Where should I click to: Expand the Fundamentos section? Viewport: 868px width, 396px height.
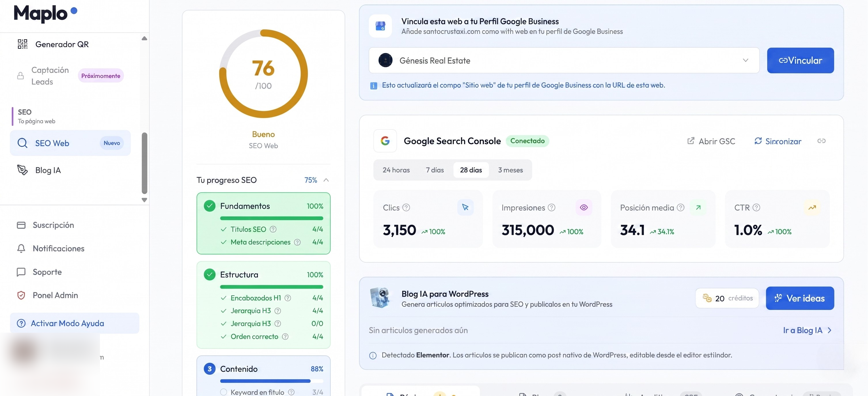tap(264, 206)
